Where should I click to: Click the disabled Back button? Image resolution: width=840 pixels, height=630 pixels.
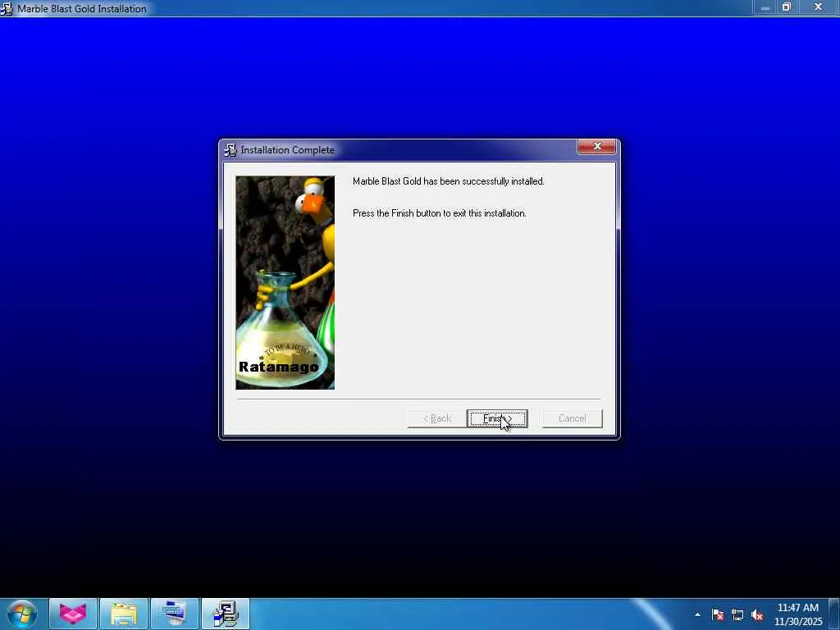tap(437, 418)
